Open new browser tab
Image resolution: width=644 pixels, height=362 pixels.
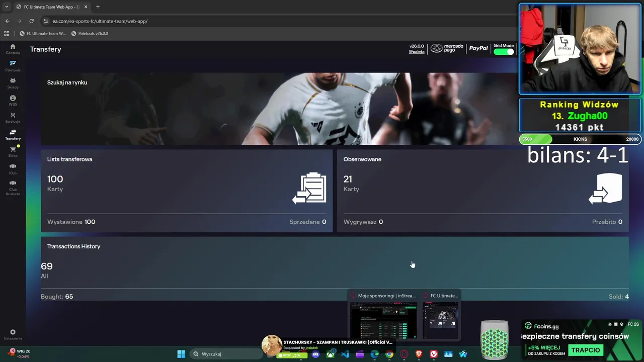98,7
